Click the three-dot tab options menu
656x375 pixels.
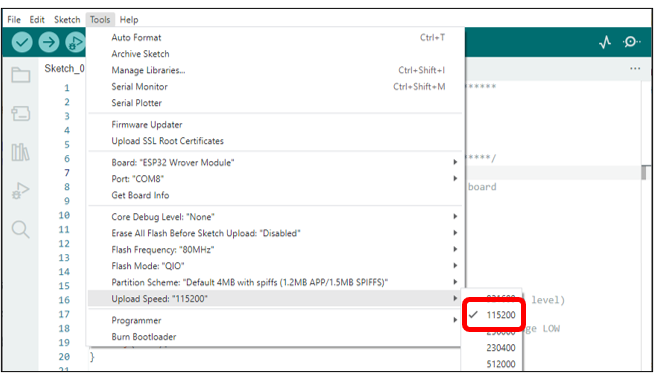coord(635,68)
